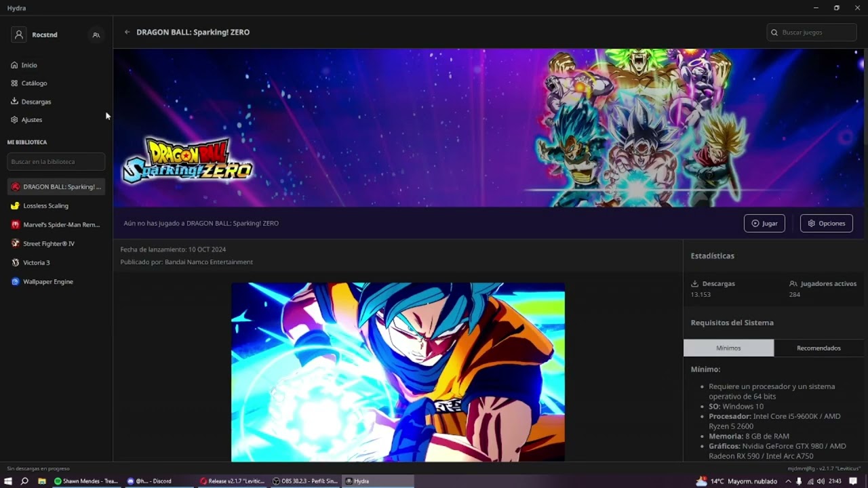The width and height of the screenshot is (868, 488).
Task: Click the Requisitos del Sistema header
Action: [x=732, y=323]
